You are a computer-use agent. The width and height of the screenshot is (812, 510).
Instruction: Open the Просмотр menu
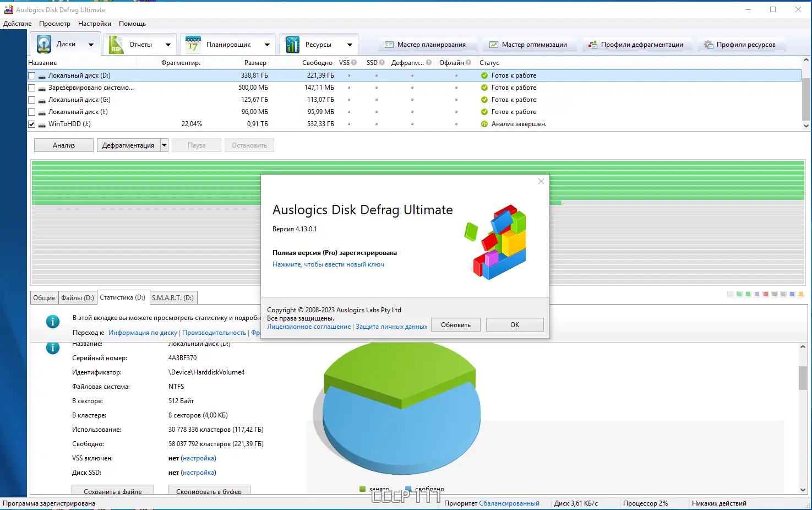pyautogui.click(x=55, y=24)
